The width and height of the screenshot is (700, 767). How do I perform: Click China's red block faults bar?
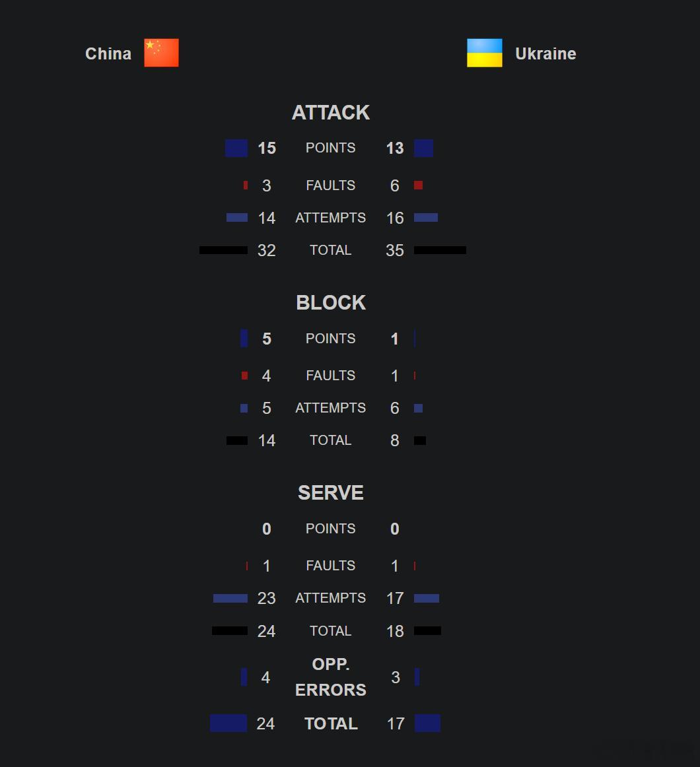tap(245, 375)
